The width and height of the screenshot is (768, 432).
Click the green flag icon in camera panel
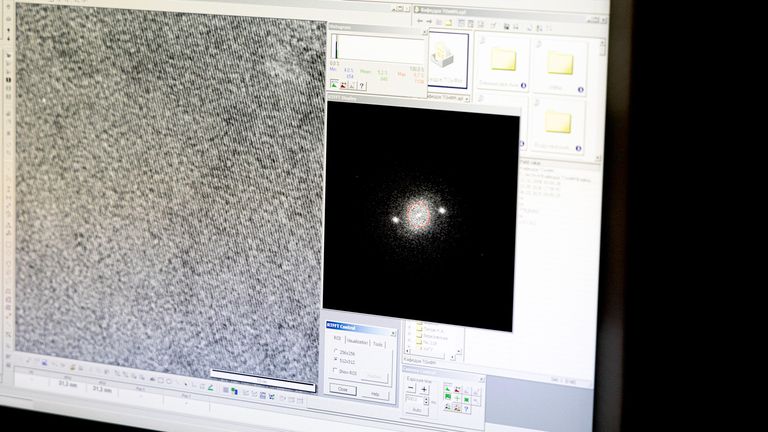[448, 397]
